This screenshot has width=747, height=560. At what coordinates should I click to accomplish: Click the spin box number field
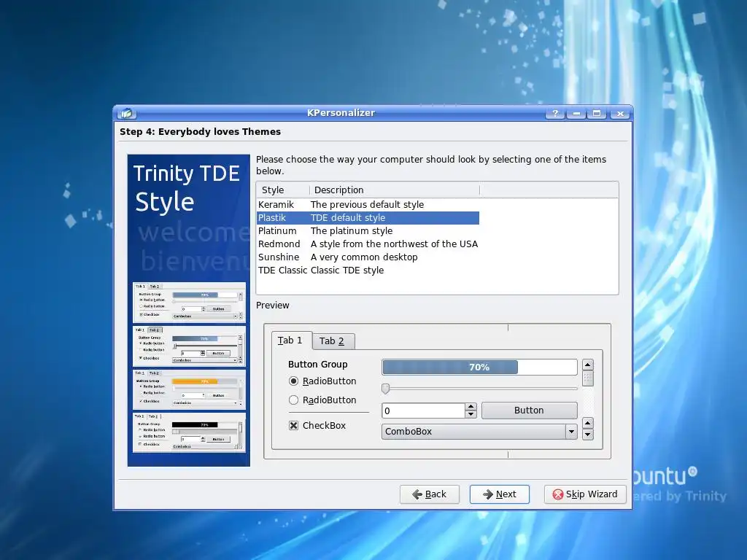pos(423,411)
